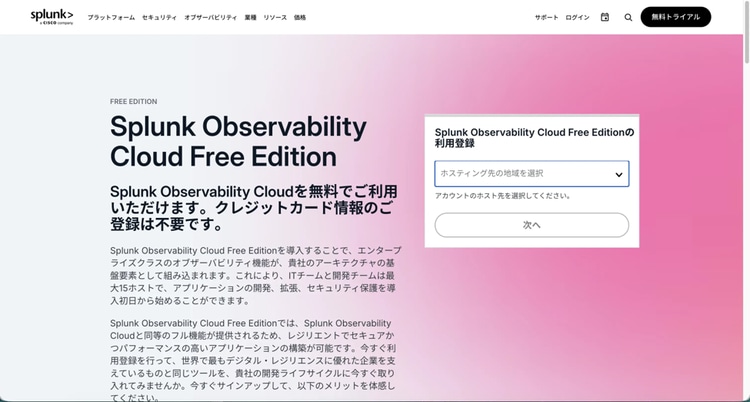
Task: Open the リソース menu
Action: (275, 18)
